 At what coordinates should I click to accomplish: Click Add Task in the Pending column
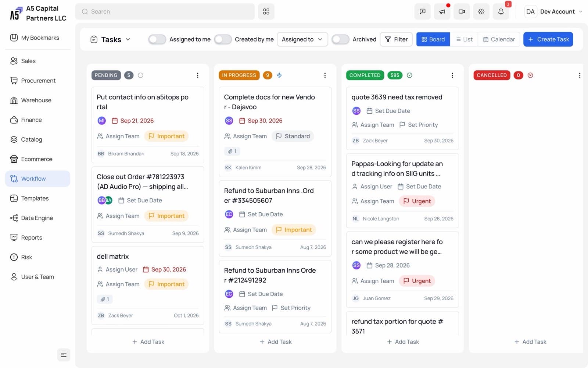(x=148, y=342)
